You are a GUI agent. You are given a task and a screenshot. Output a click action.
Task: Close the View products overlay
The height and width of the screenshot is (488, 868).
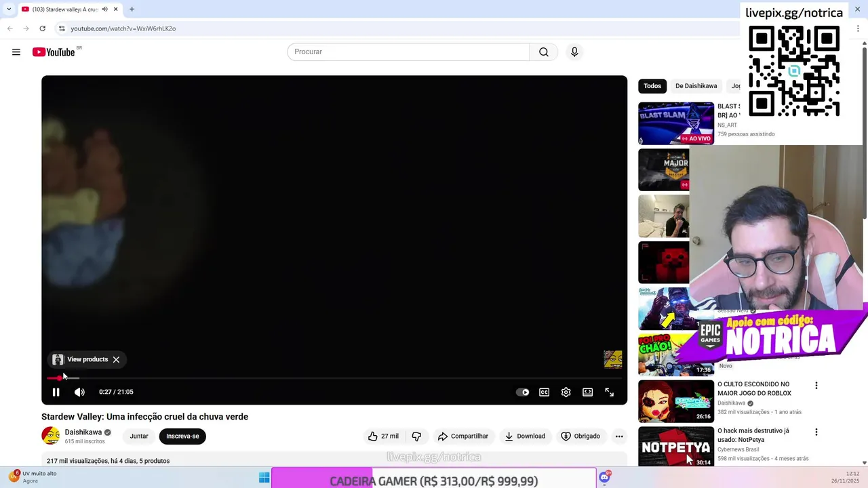pos(116,359)
